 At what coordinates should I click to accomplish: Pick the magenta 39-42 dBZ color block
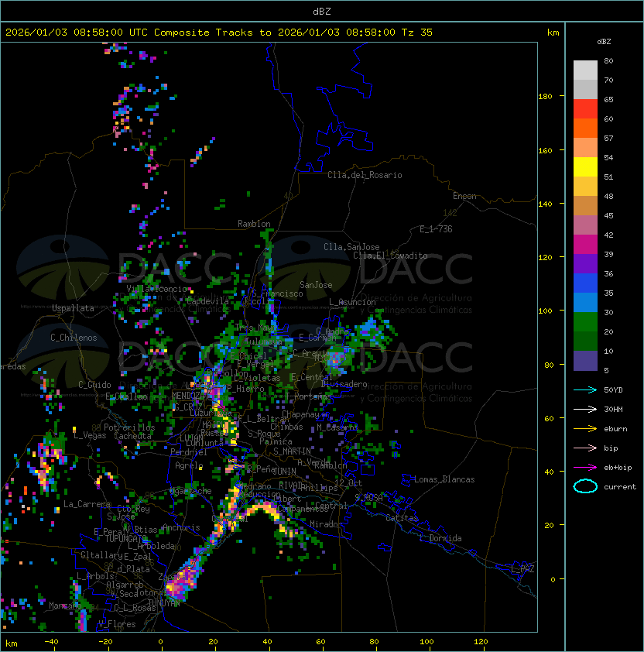pyautogui.click(x=585, y=245)
